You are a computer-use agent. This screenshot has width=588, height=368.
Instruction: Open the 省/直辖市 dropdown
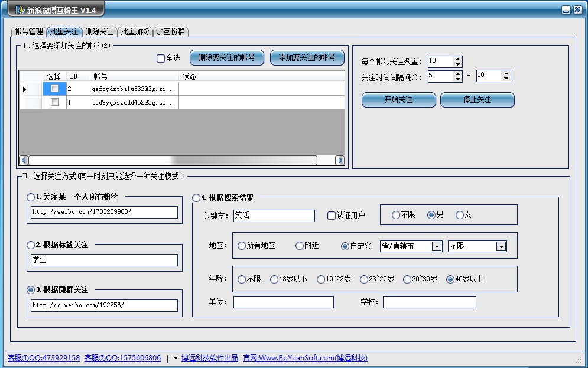tap(436, 246)
